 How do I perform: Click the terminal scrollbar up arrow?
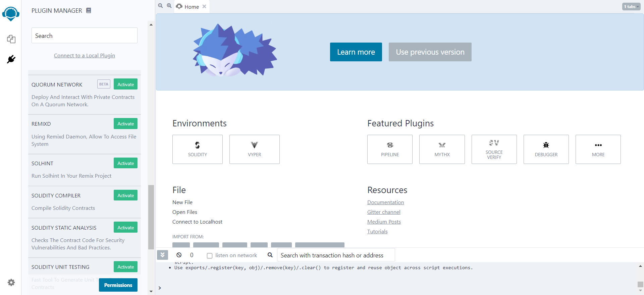640,266
